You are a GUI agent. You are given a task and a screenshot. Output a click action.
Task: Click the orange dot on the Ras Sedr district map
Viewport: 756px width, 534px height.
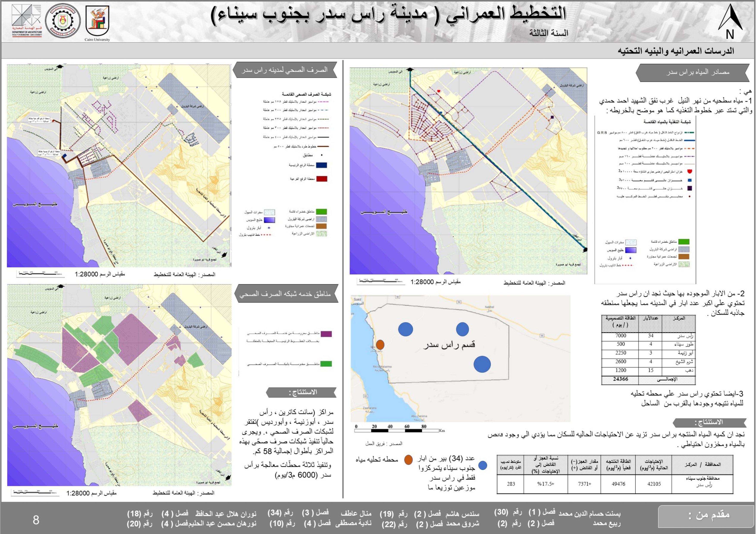coord(380,345)
